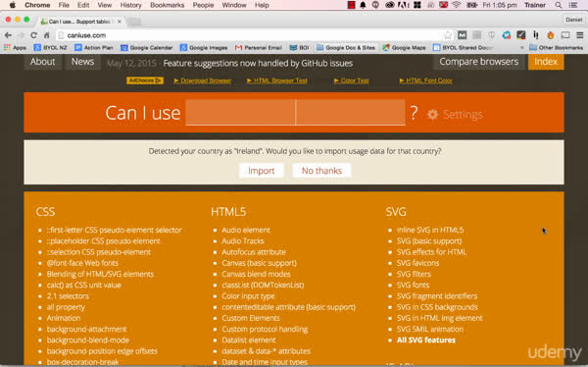Open Feature suggestions news headline

pos(258,63)
